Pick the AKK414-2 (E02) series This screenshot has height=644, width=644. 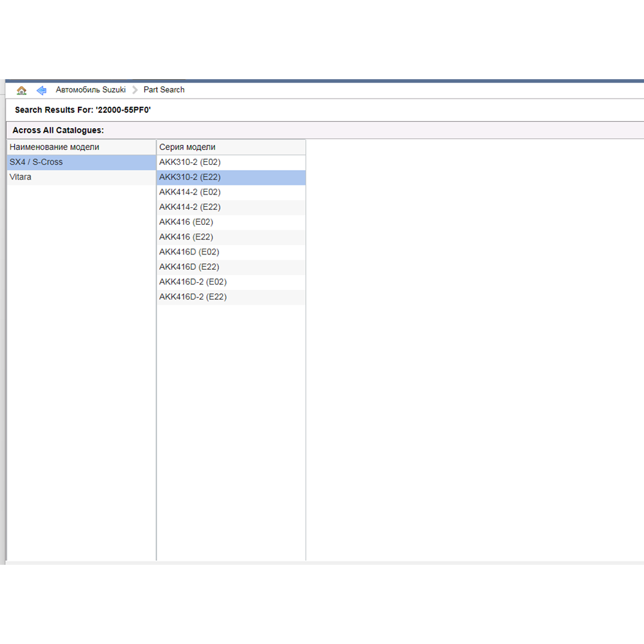[x=231, y=192]
